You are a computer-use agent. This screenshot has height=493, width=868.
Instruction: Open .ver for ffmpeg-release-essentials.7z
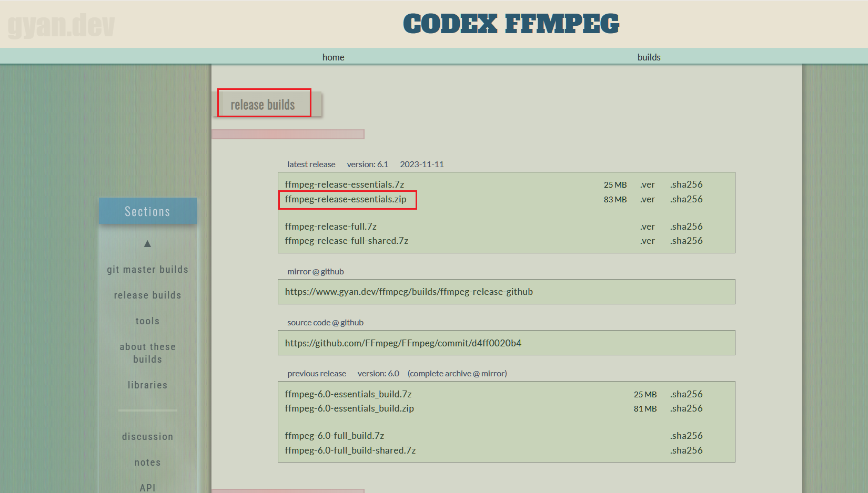(x=648, y=184)
